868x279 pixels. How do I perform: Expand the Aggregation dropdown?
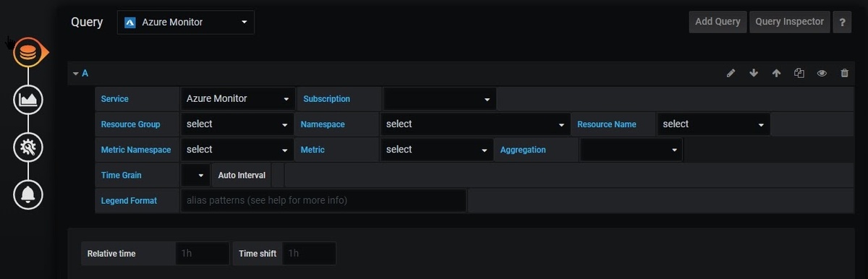tap(631, 150)
